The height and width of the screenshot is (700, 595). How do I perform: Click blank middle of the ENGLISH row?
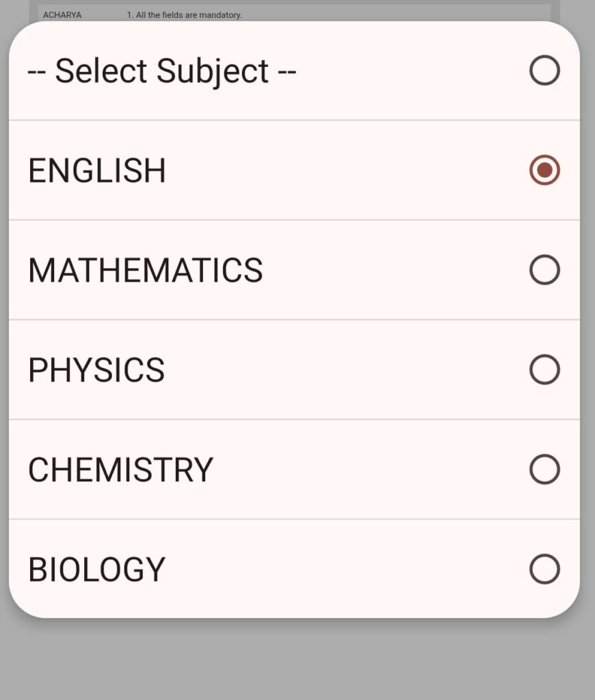pyautogui.click(x=342, y=170)
